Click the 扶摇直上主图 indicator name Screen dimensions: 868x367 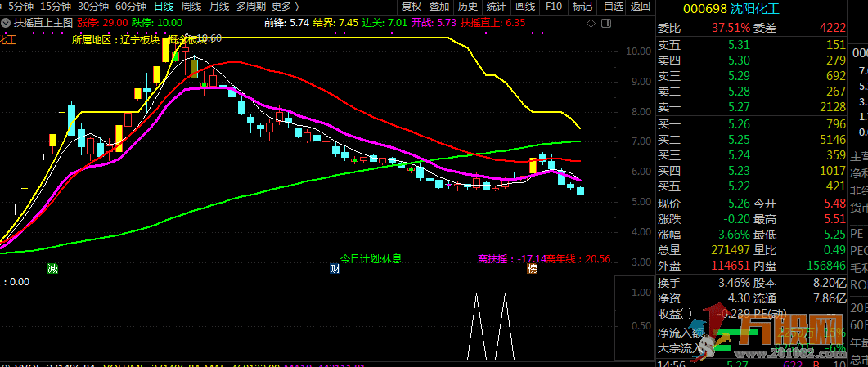[43, 23]
